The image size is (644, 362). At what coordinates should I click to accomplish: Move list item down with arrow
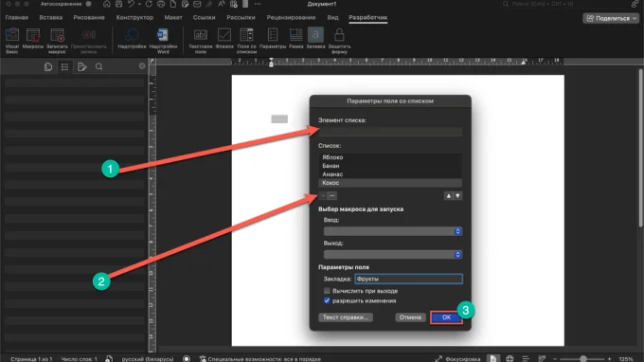click(457, 196)
